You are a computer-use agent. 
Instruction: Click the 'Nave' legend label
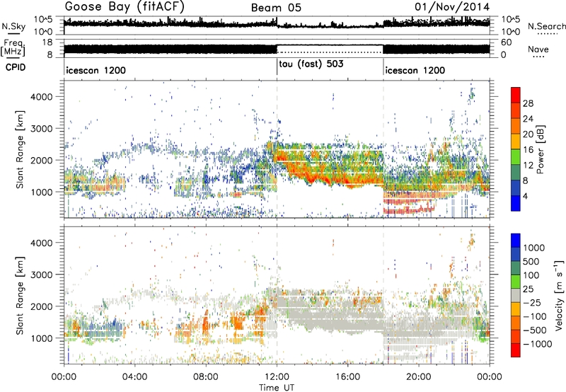[x=538, y=49]
